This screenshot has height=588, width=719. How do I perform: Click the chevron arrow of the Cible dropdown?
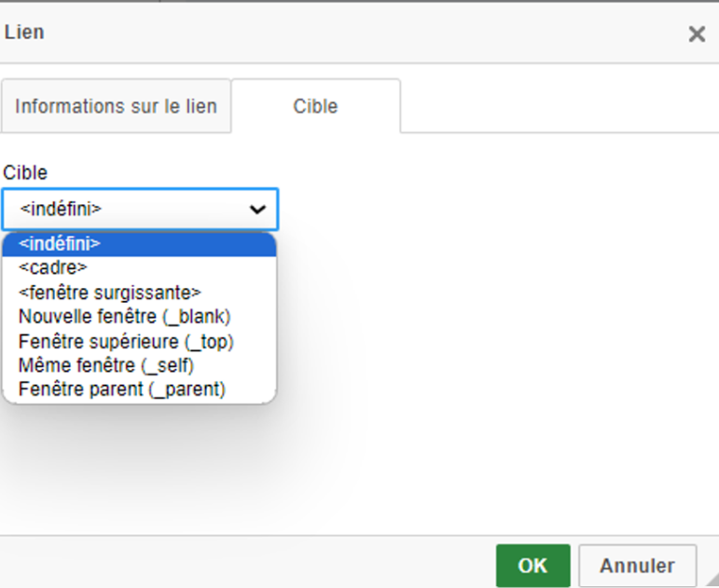click(257, 210)
